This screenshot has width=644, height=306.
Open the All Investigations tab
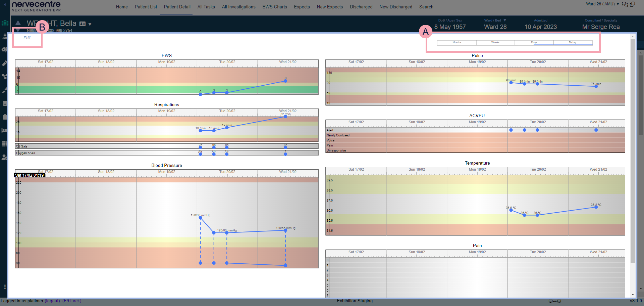click(238, 7)
